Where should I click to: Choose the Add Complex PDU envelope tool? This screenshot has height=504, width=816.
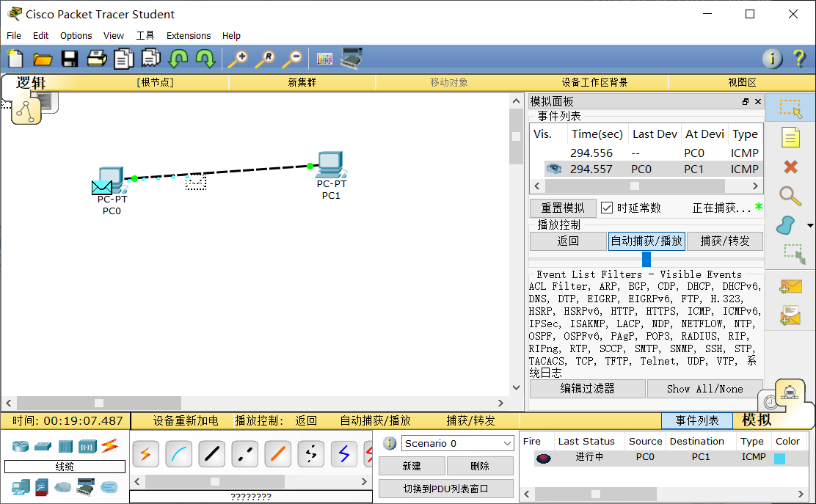coord(790,315)
